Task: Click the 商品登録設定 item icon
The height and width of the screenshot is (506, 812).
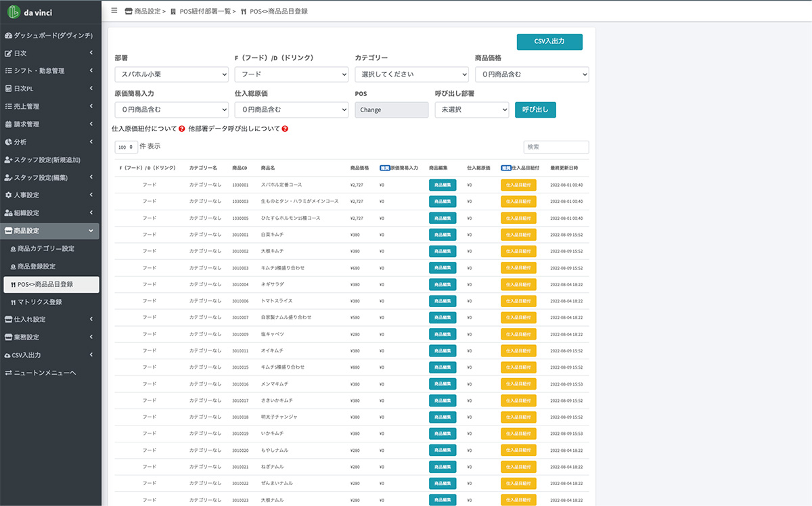Action: tap(13, 267)
